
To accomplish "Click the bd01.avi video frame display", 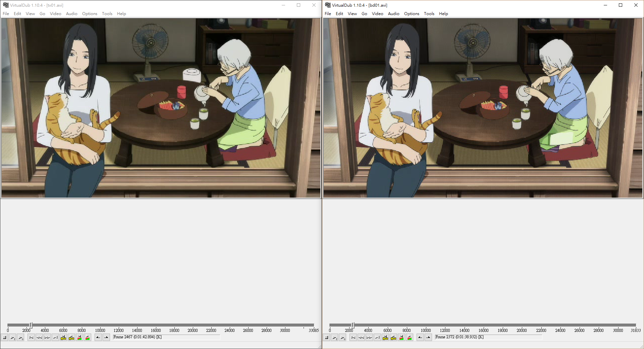I will (x=483, y=108).
